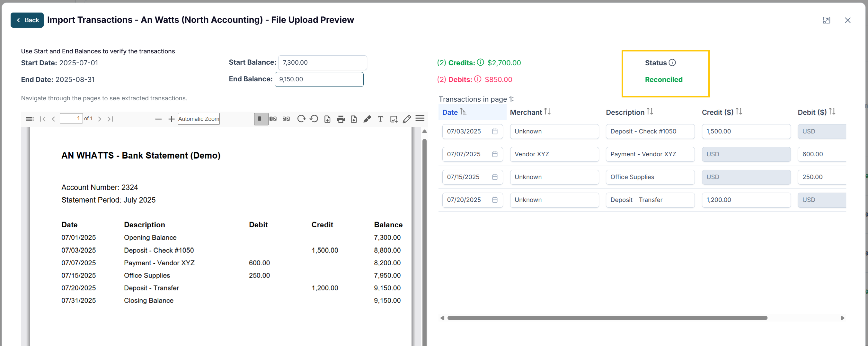
Task: Rotate the PDF clockwise
Action: tap(301, 119)
